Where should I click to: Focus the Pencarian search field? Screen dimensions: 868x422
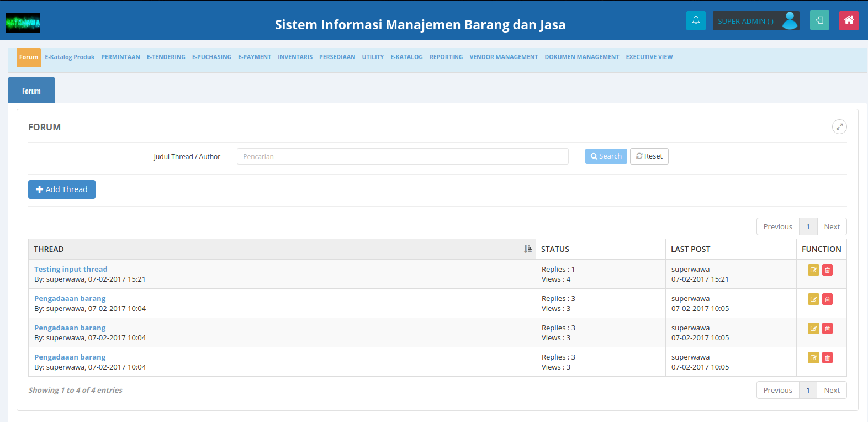402,156
